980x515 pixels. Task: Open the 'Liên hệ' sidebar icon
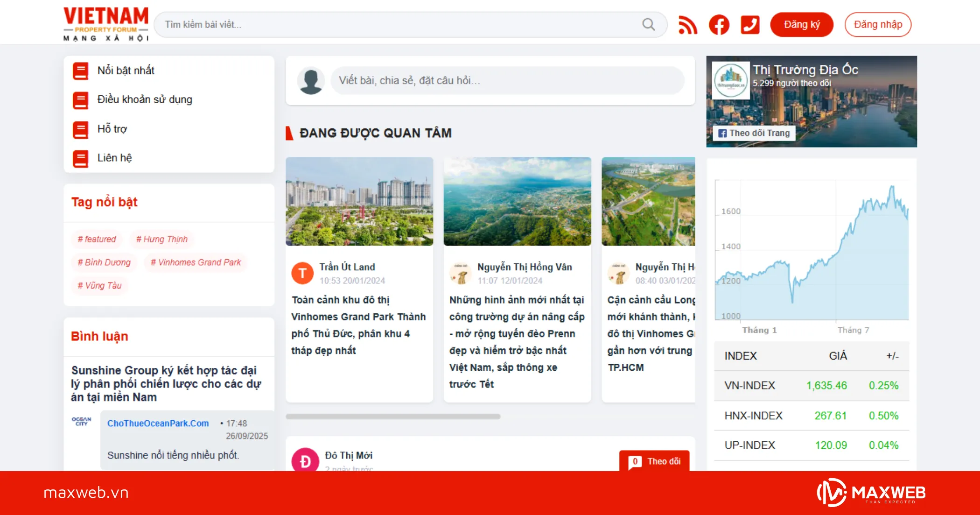coord(80,158)
